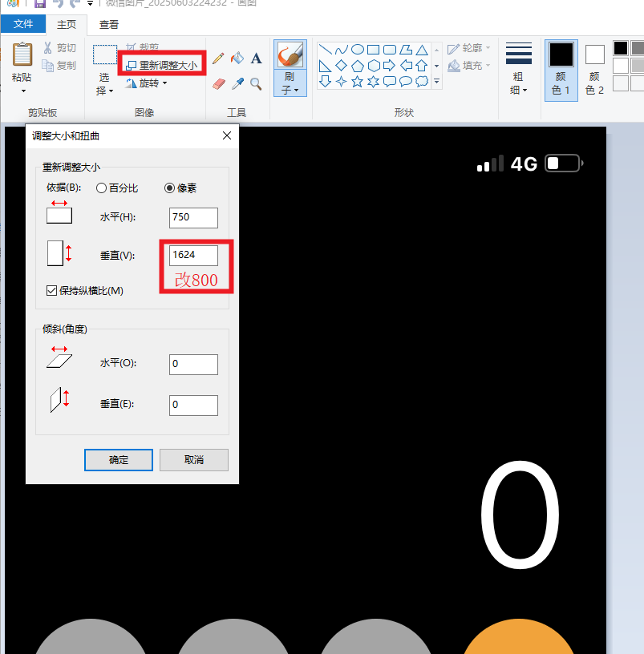
Task: Open the 刷子 brushes dropdown arrow
Action: [x=296, y=90]
